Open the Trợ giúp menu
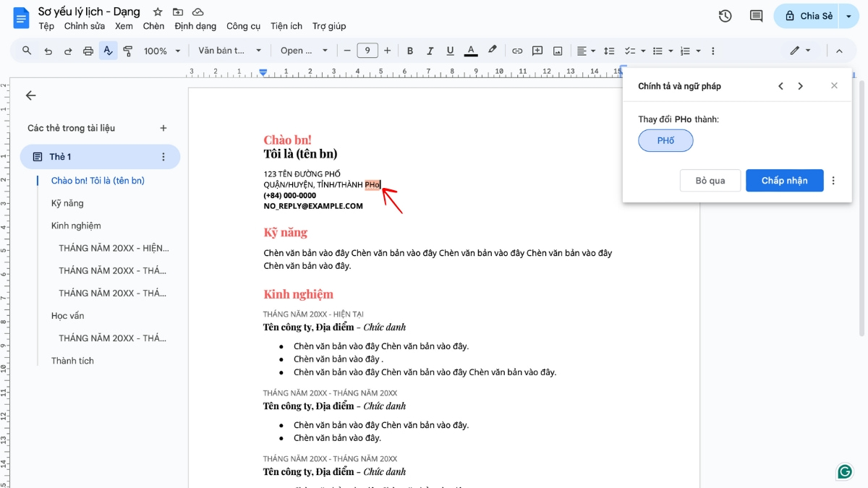The height and width of the screenshot is (488, 868). point(329,26)
